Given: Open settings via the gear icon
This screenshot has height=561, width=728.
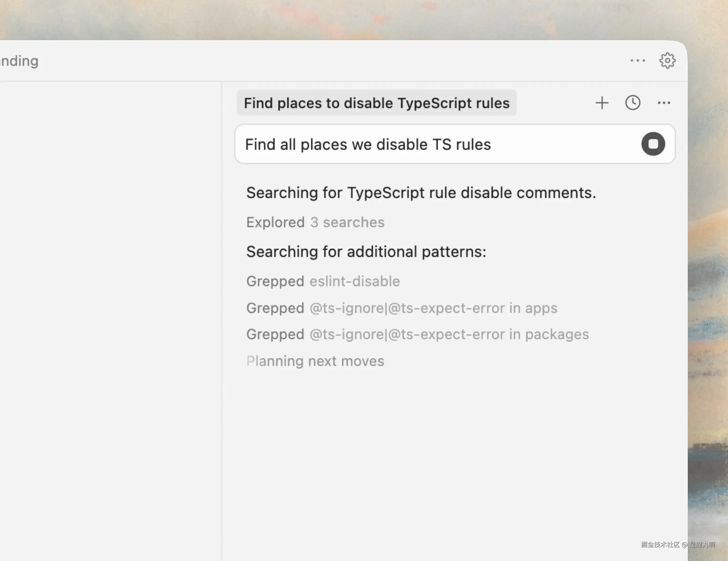Looking at the screenshot, I should pyautogui.click(x=667, y=61).
